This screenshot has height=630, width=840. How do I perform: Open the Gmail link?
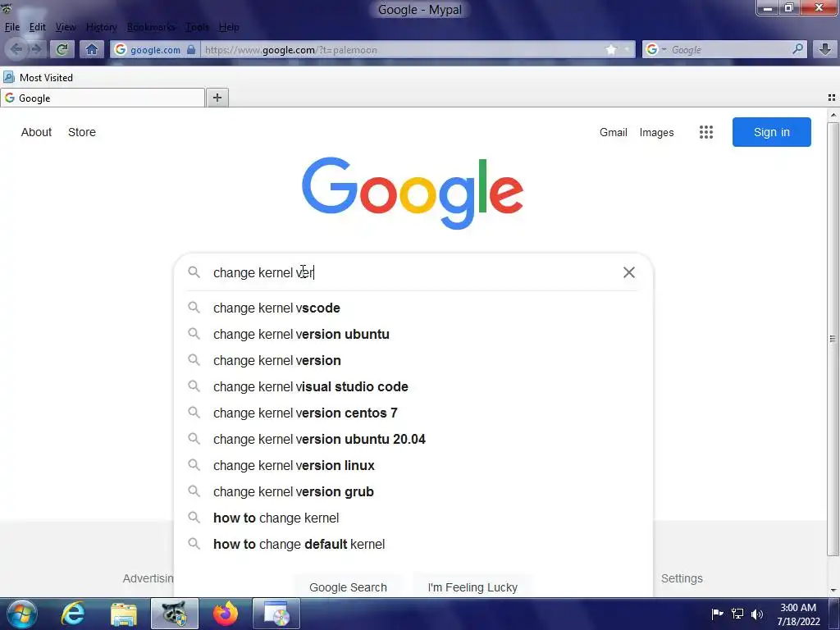pyautogui.click(x=614, y=132)
